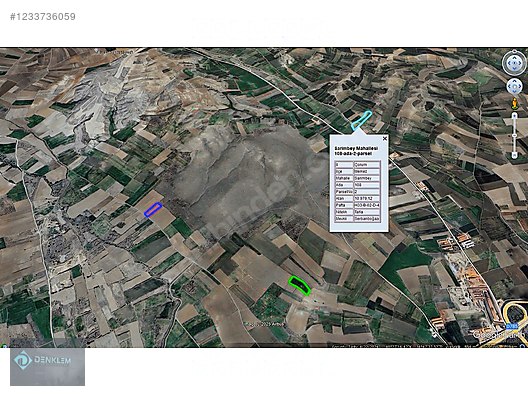Close the Sarımbey Mahallesi parcel info popup
This screenshot has width=528, height=396.
click(385, 138)
